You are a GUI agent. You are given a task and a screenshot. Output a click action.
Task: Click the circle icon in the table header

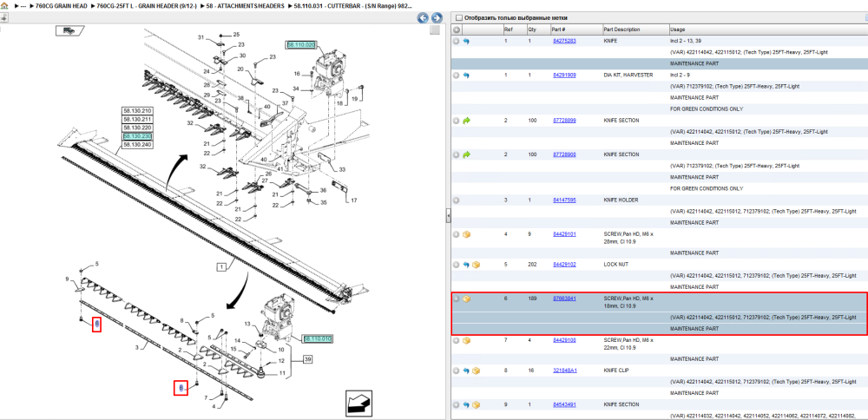457,30
